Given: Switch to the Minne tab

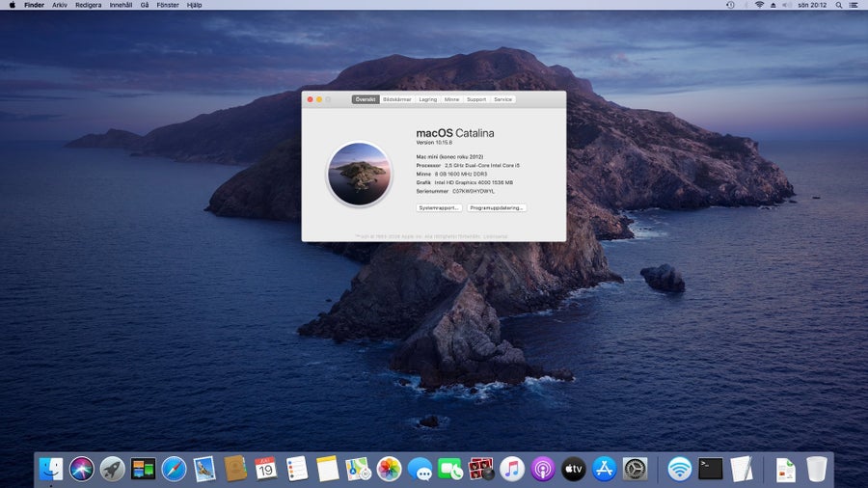Looking at the screenshot, I should tap(451, 99).
